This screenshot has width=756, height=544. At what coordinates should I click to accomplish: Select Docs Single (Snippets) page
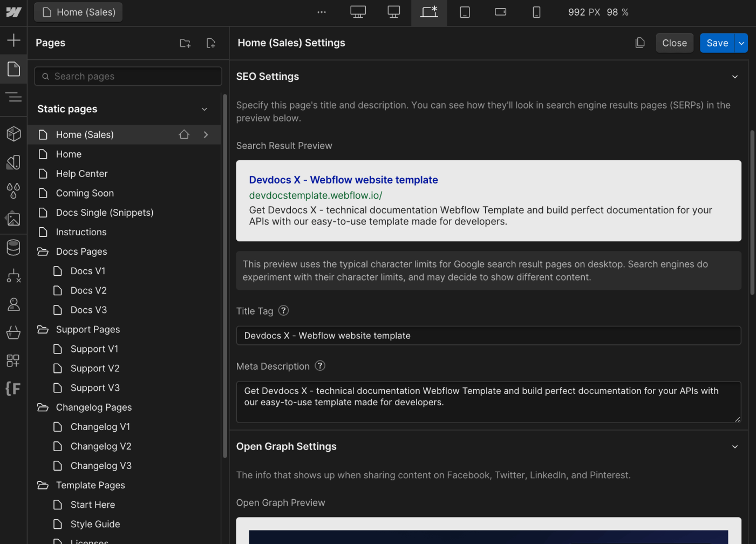(x=124, y=213)
